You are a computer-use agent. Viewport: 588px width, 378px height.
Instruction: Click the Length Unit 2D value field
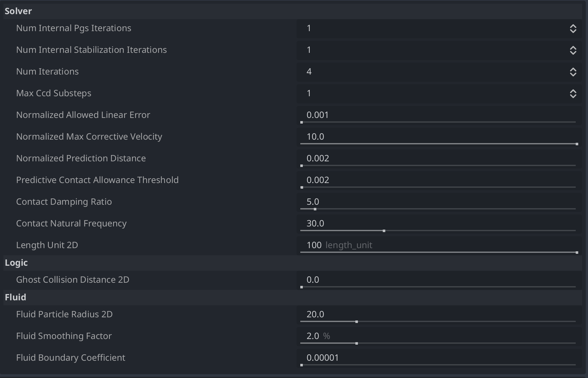pos(438,245)
